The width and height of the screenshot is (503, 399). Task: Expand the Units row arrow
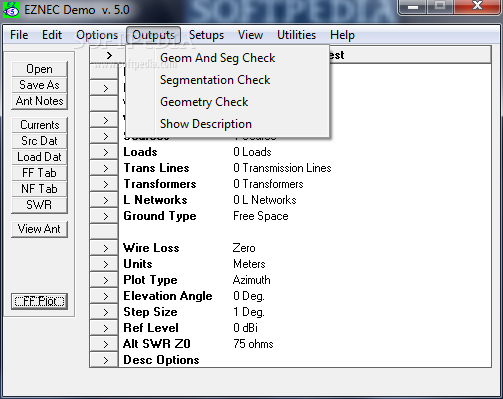point(104,264)
